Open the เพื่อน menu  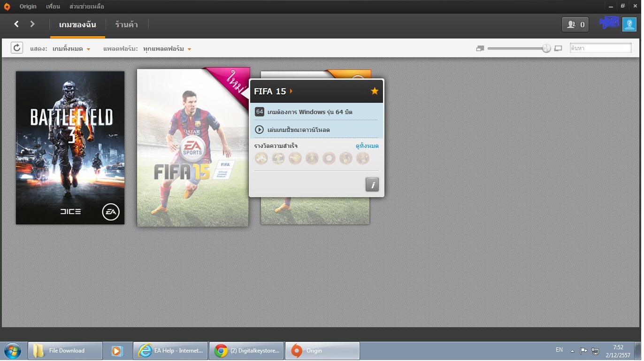tap(53, 7)
